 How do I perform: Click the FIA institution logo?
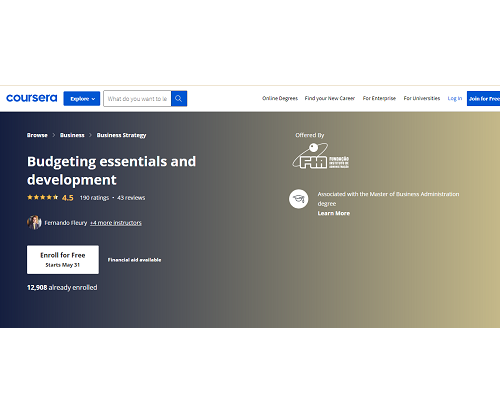[x=321, y=156]
